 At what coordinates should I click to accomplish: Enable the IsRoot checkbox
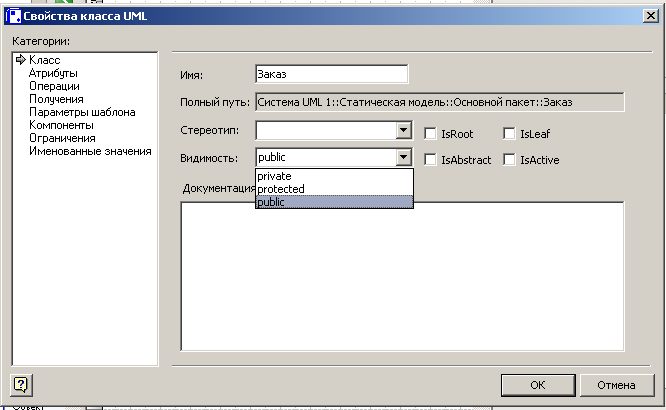point(430,134)
